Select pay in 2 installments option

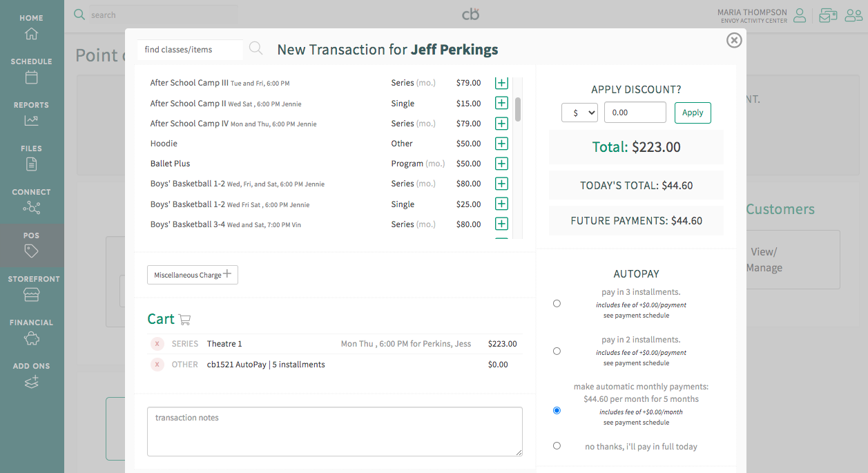(x=557, y=351)
